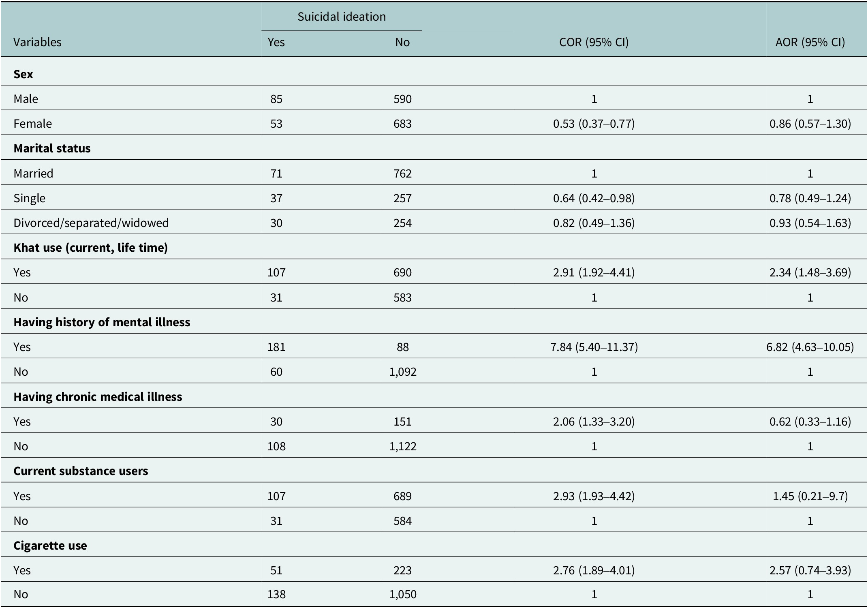Click the "Variables" column header

pyautogui.click(x=37, y=42)
